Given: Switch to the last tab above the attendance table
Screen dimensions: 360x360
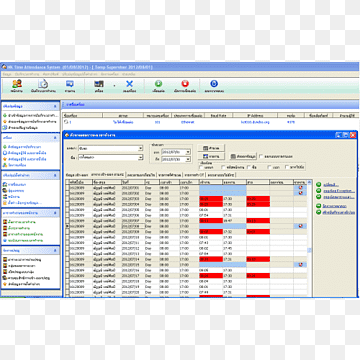Looking at the screenshot, I should coord(221,175).
